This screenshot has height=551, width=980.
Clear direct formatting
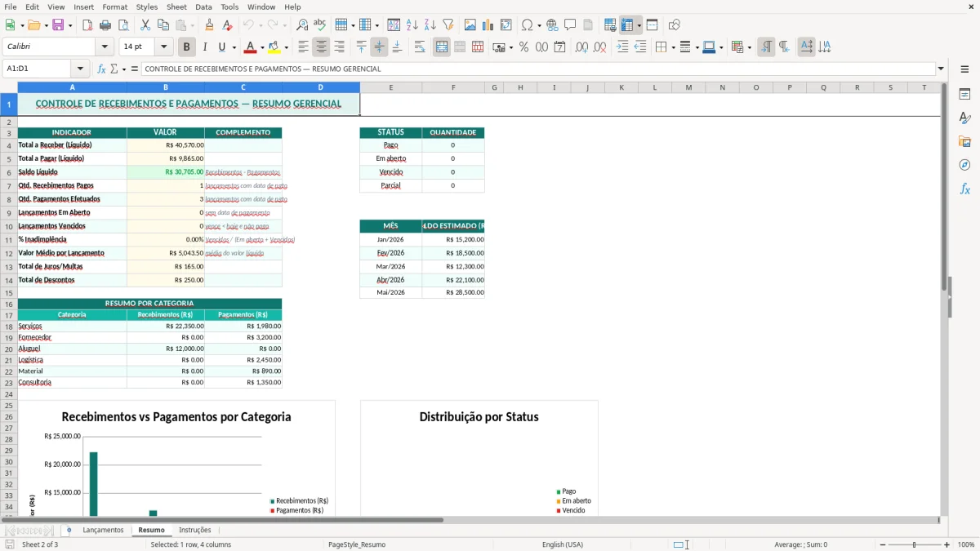tap(227, 25)
